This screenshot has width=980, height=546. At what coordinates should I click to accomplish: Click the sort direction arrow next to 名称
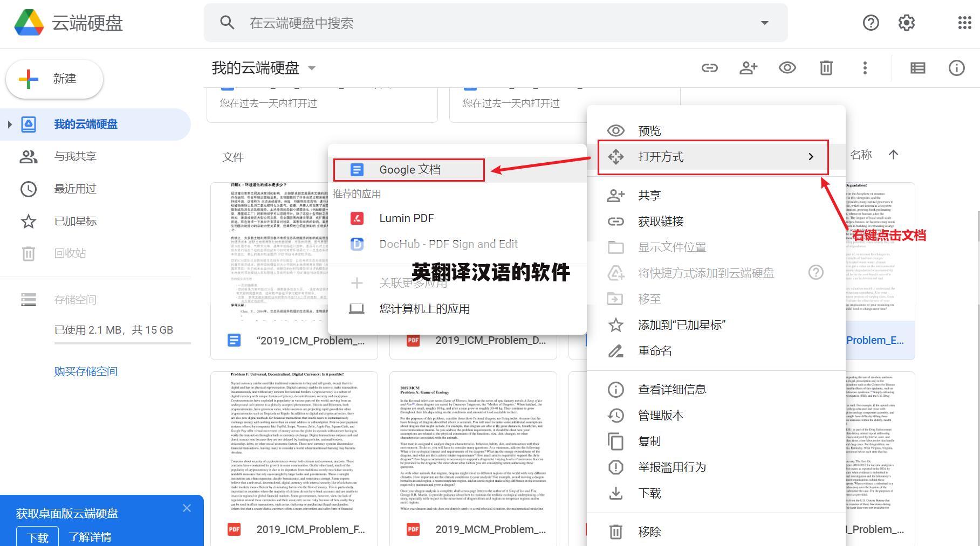[893, 155]
